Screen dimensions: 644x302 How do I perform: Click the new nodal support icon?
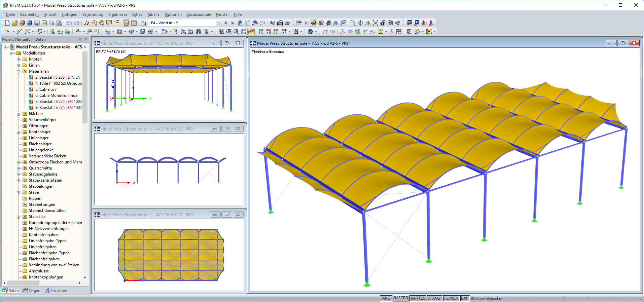click(x=52, y=32)
